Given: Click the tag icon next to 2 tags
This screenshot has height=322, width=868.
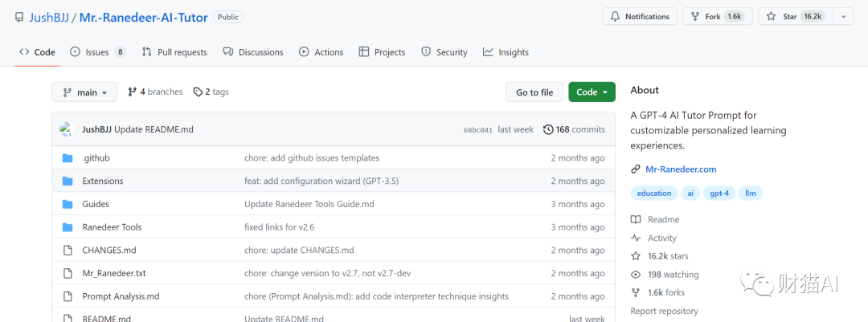Looking at the screenshot, I should coord(198,92).
